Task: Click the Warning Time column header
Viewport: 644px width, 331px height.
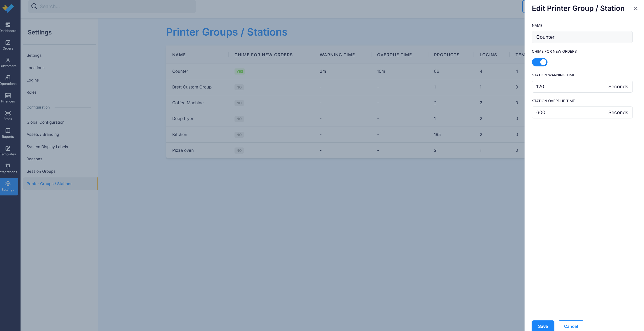Action: tap(337, 55)
